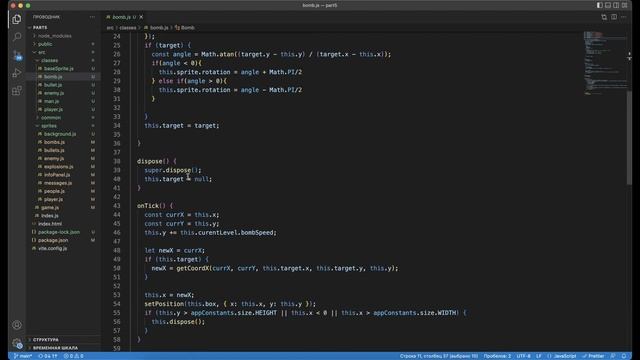
Task: Open customize layout icon in title bar
Action: [x=624, y=5]
